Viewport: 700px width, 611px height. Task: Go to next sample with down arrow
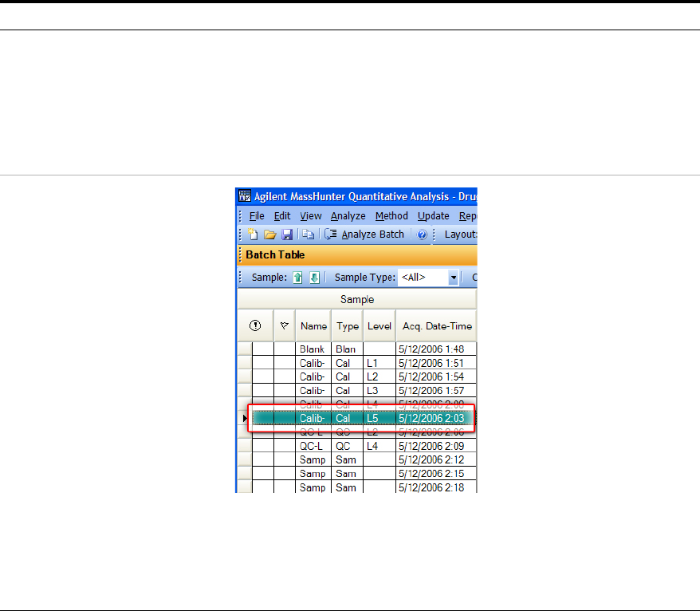(315, 278)
